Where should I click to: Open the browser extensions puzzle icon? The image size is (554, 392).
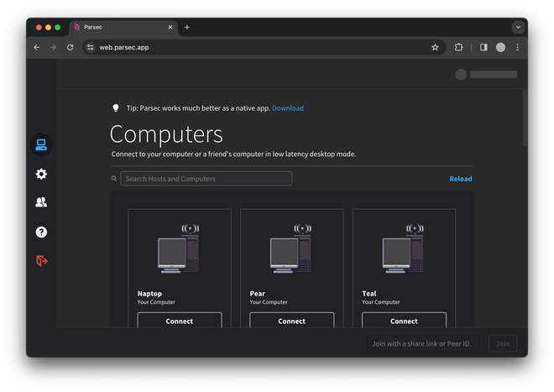click(458, 47)
